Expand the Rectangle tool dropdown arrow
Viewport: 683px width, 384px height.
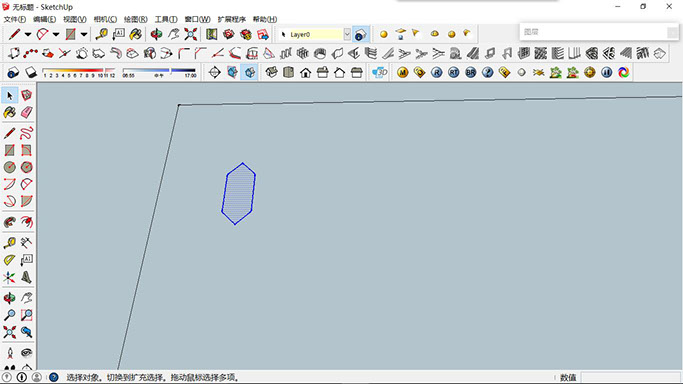pyautogui.click(x=84, y=34)
